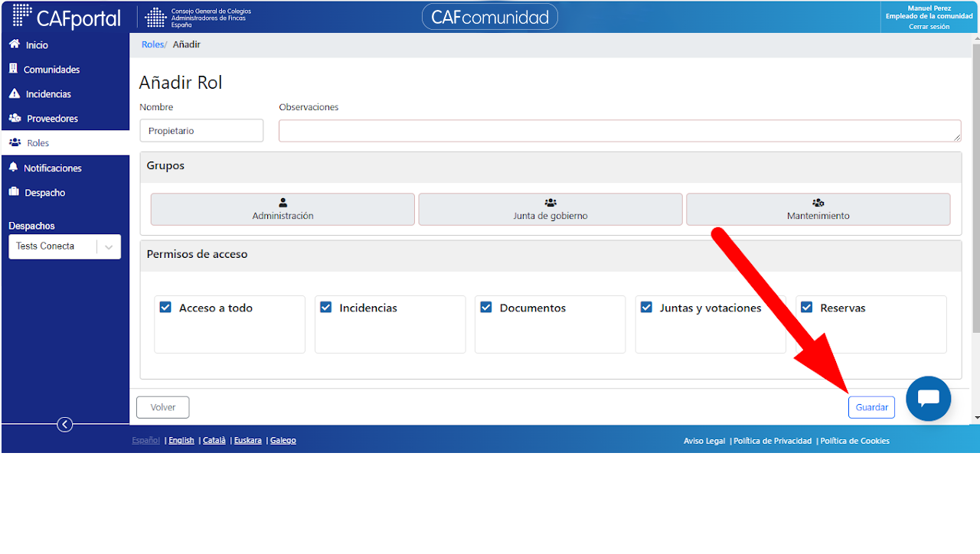Open the Tests Conecta dropdown
Image resolution: width=980 pixels, height=554 pixels.
point(64,246)
